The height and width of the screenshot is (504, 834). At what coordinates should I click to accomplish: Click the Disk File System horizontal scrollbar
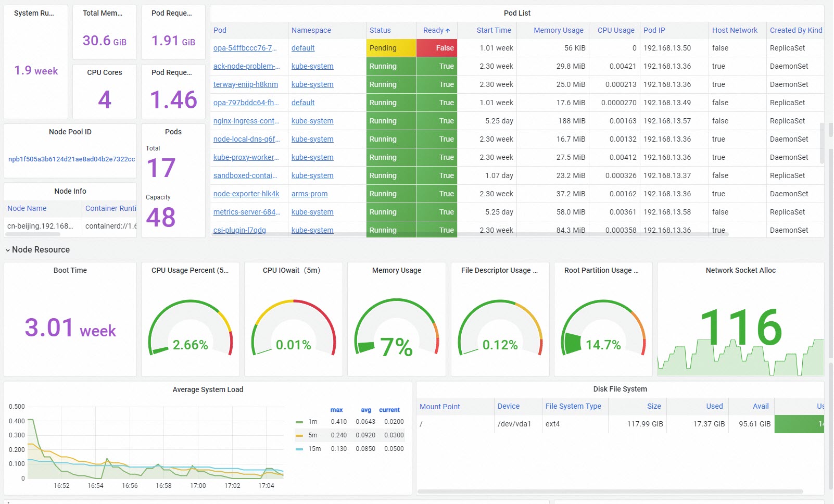(610, 492)
